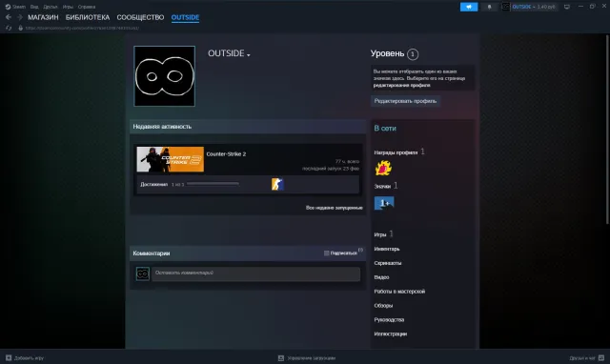The height and width of the screenshot is (364, 610).
Task: Click the flame profile award icon
Action: [383, 168]
